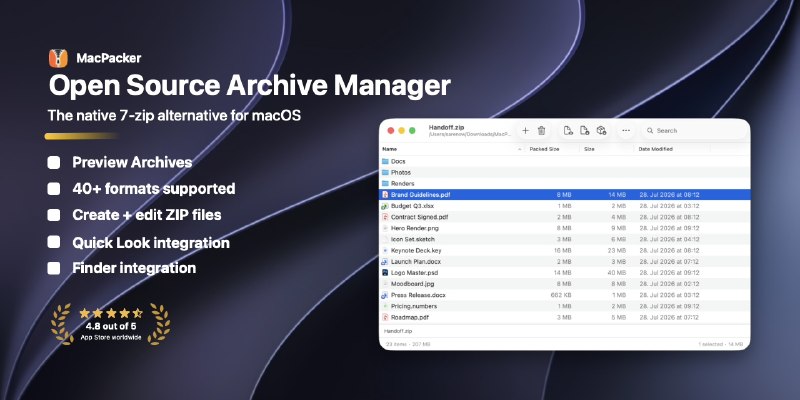
Task: Click the date modified of Budget Q3.xlsx
Action: 669,206
